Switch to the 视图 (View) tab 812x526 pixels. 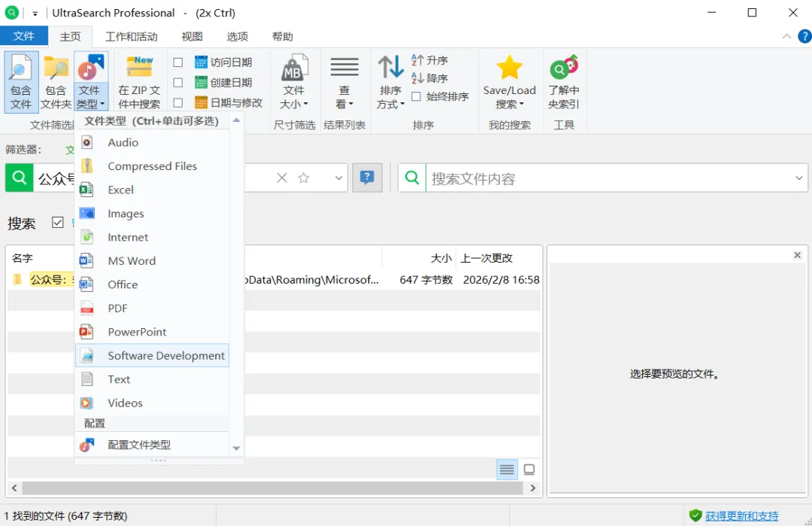pos(192,36)
